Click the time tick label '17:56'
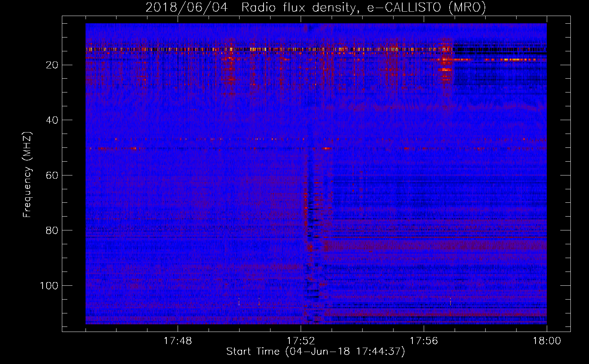Image resolution: width=589 pixels, height=364 pixels. (424, 341)
